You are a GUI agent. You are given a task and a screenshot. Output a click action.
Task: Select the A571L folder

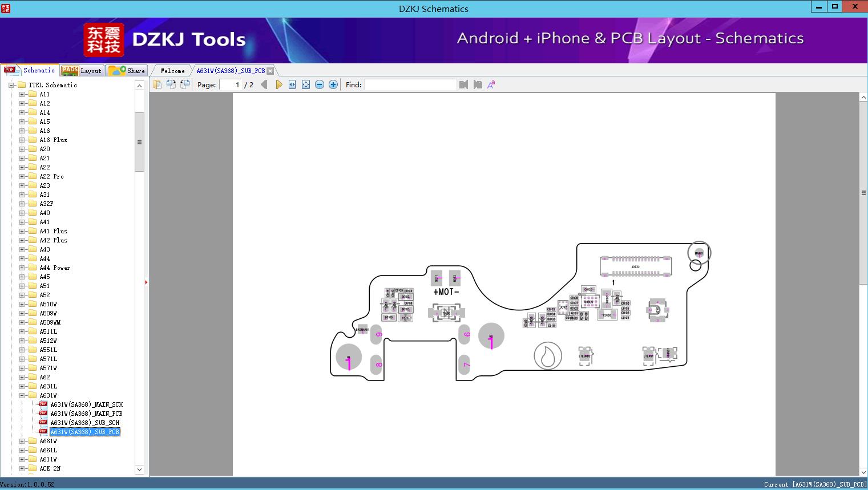(49, 359)
